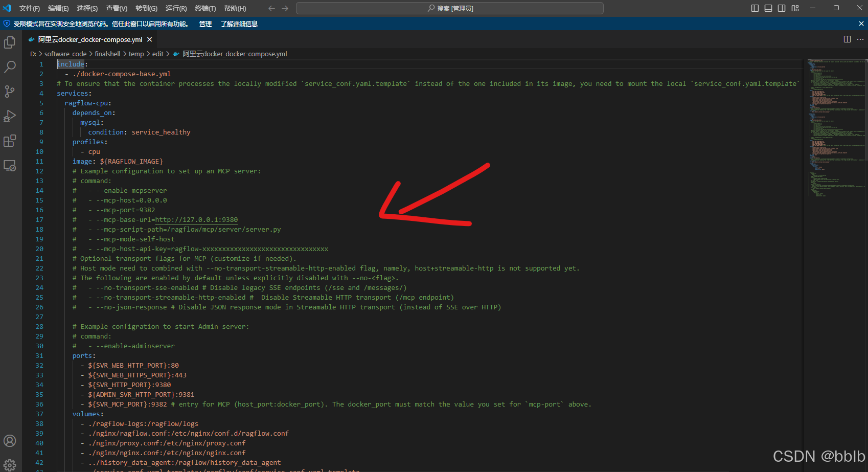Click the volumes: key
The image size is (868, 472).
coord(88,414)
